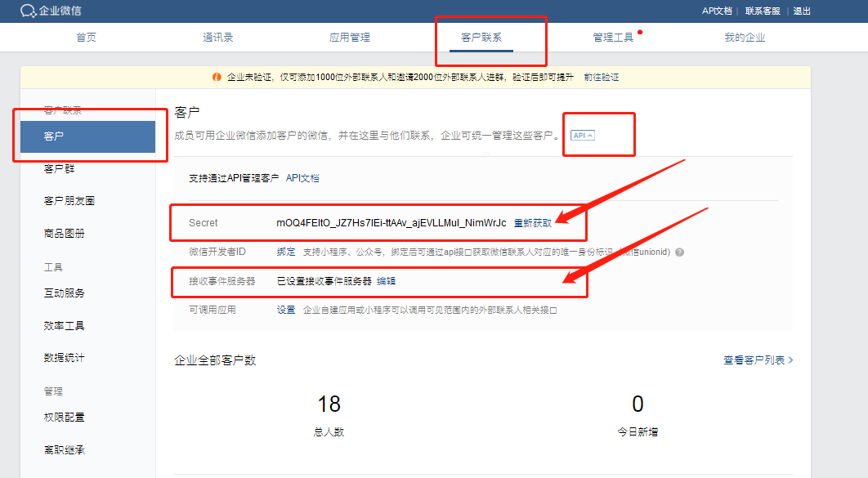The width and height of the screenshot is (868, 478).
Task: Collapse the API expander tag
Action: (x=583, y=136)
